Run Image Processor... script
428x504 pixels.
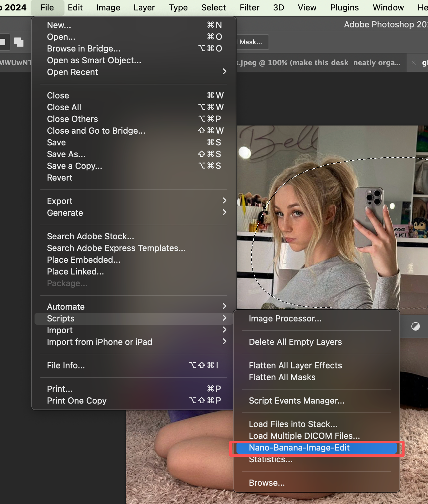317,319
